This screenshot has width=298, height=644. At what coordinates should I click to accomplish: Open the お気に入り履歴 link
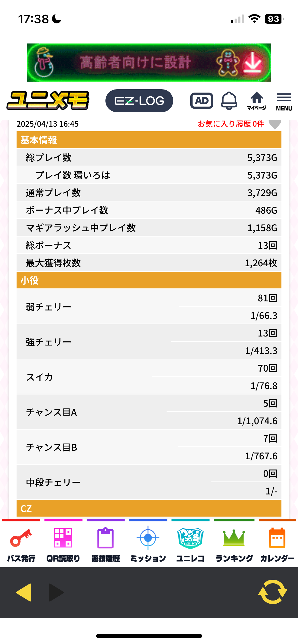224,124
